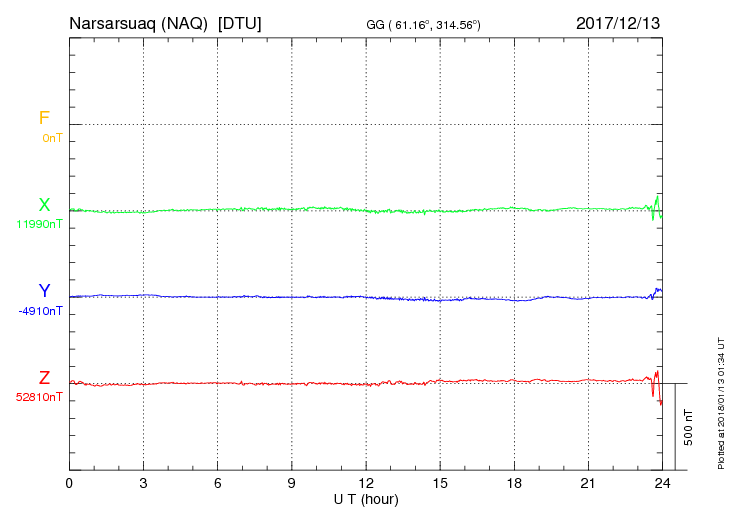Click the GG coordinates text

(x=423, y=25)
